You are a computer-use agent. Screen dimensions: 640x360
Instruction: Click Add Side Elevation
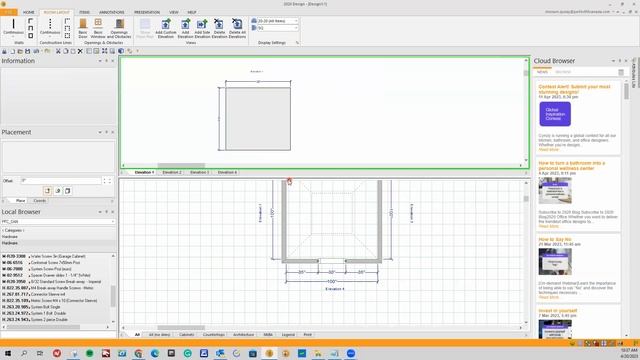(202, 28)
